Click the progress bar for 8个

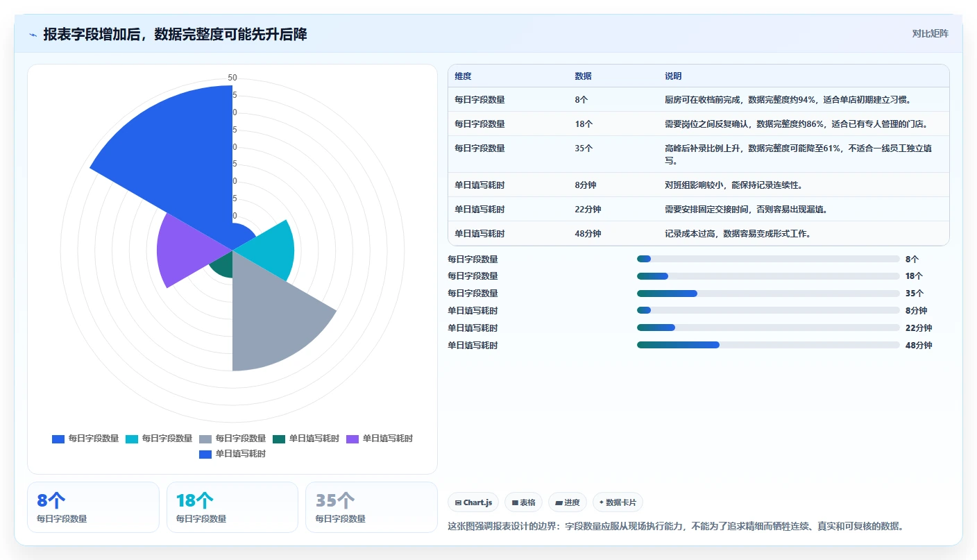click(x=768, y=259)
